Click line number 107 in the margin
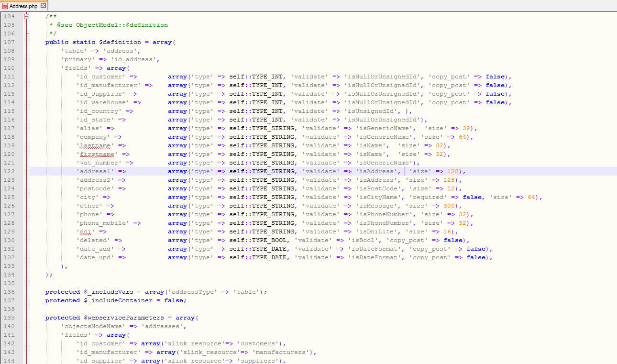The width and height of the screenshot is (617, 364). [9, 42]
